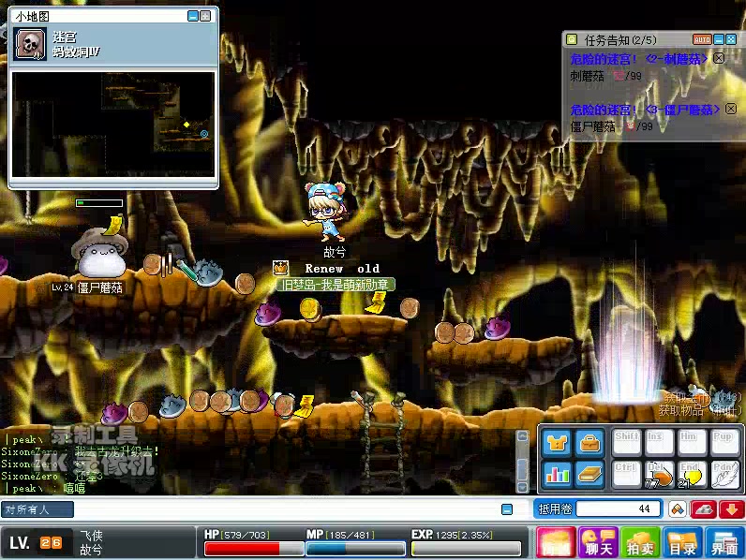This screenshot has width=746, height=560.
Task: Open the 对所有人 chat target selector
Action: point(37,509)
